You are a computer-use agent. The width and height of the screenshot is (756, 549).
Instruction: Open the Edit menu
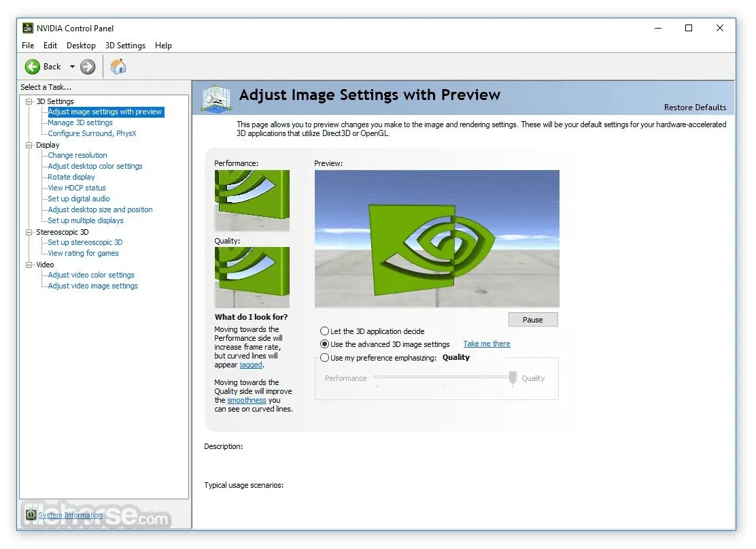point(50,46)
